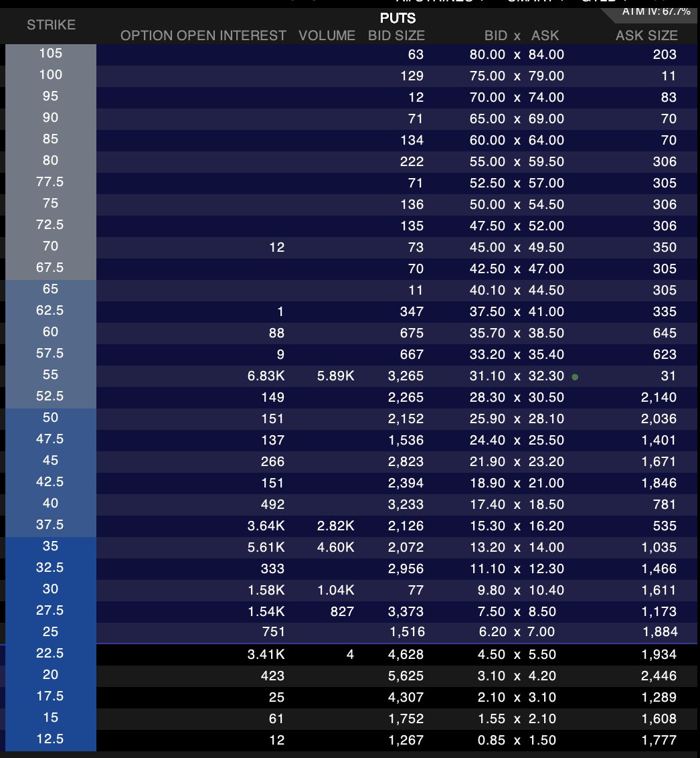The width and height of the screenshot is (700, 758).
Task: Click bid price 1.55 at strike 15
Action: [491, 719]
